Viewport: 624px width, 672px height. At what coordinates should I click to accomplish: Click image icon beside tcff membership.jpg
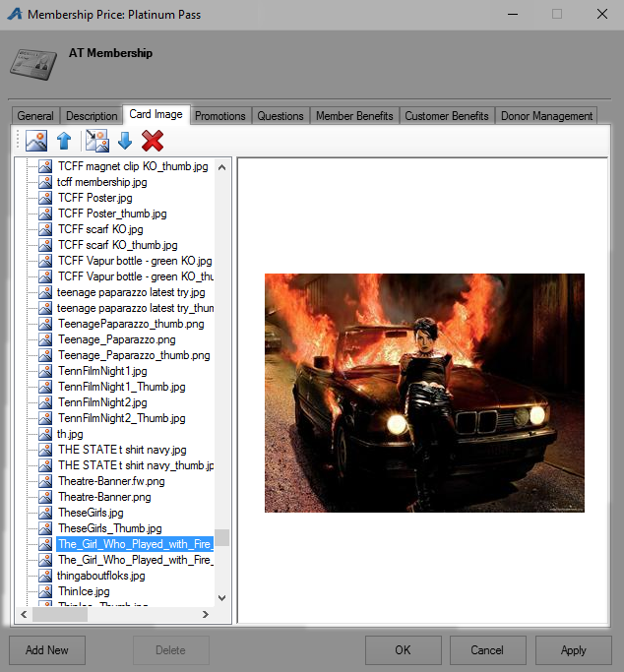coord(45,182)
